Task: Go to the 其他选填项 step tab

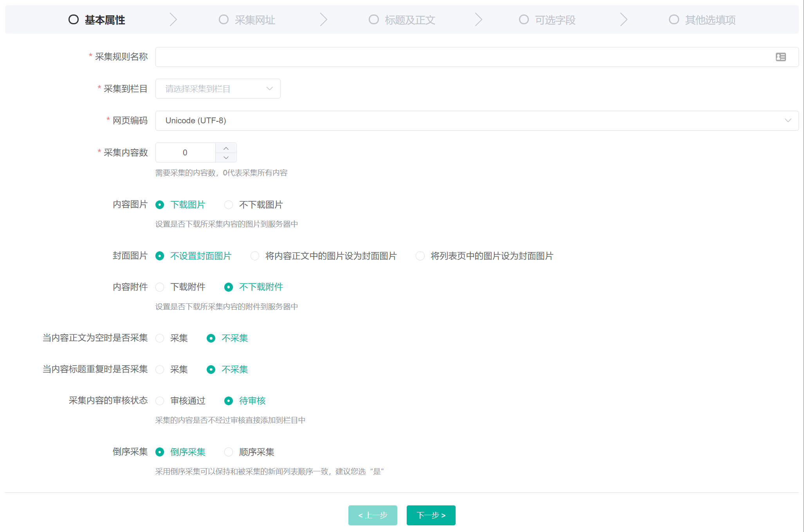Action: tap(710, 20)
